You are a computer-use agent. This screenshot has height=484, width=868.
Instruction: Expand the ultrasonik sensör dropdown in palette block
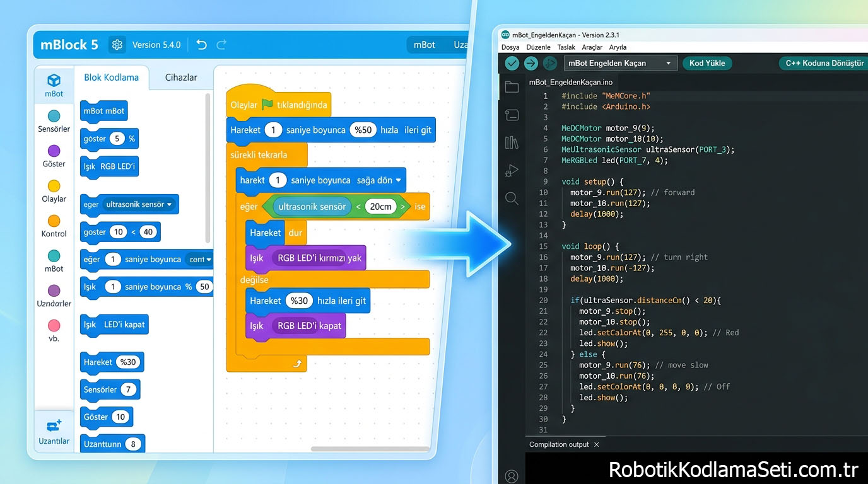tap(169, 204)
